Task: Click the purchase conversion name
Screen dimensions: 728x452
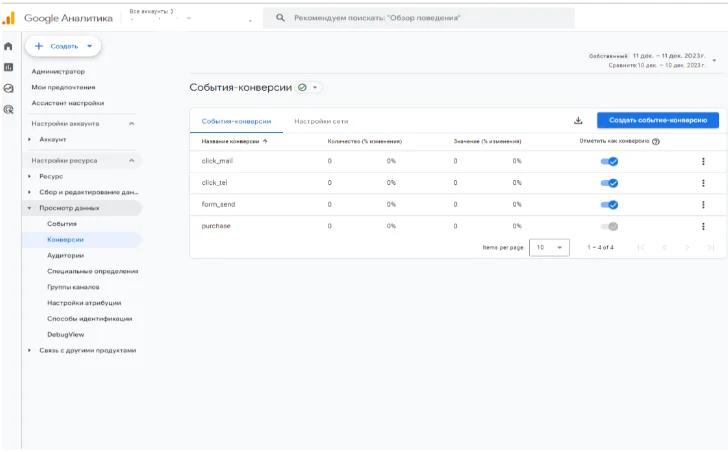Action: (x=216, y=226)
